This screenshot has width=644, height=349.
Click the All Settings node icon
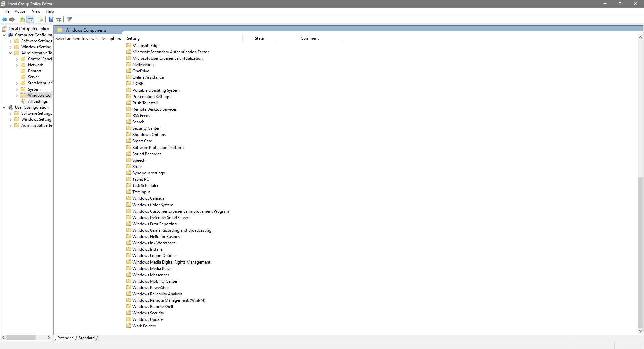tap(23, 101)
